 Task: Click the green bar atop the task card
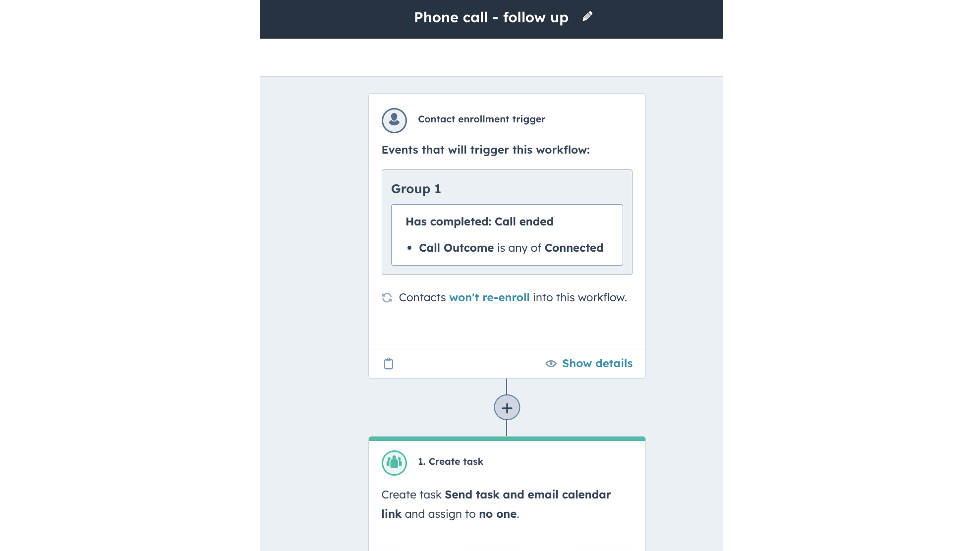pos(506,438)
